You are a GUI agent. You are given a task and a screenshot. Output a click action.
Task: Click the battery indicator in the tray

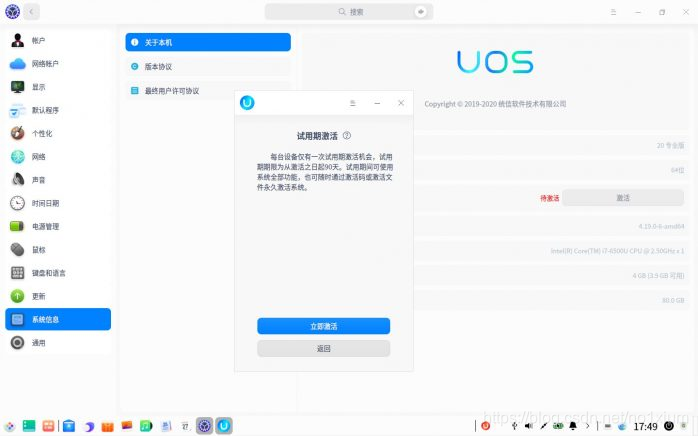coord(558,426)
